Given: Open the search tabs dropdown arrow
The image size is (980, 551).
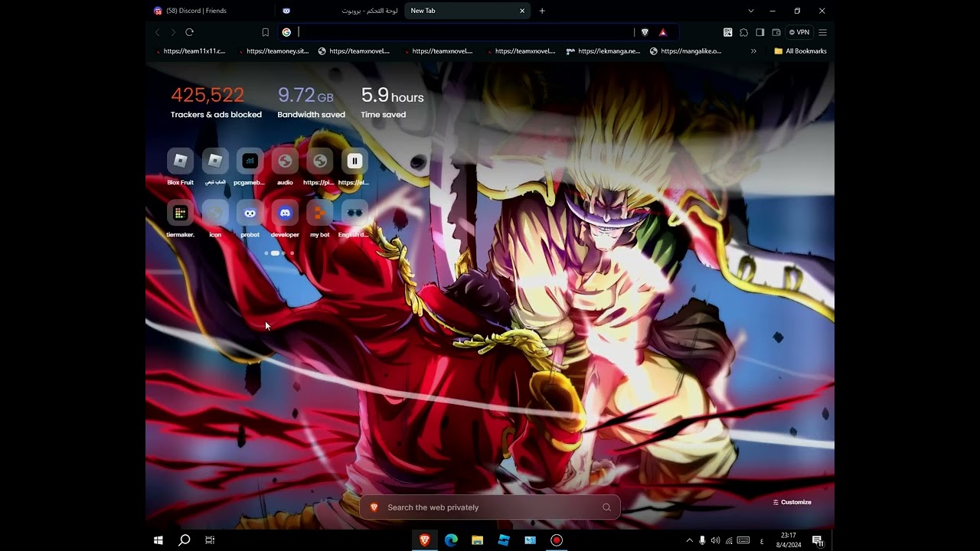Looking at the screenshot, I should point(751,11).
